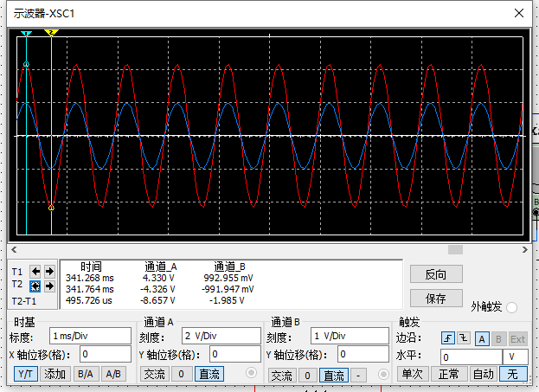Set channel B coupling to 0
Screen dimensions: 539x392
tap(307, 376)
